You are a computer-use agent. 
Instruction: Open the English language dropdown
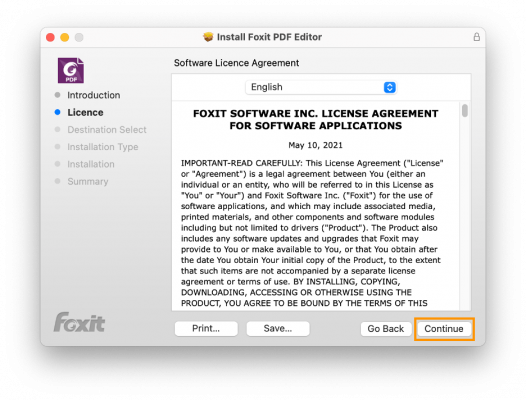pos(321,87)
